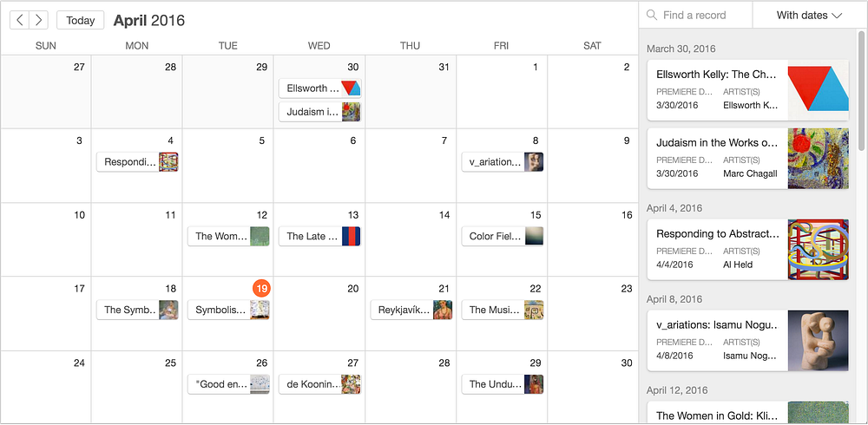
Task: Open the Reykjavík event on April 21
Action: [x=411, y=310]
